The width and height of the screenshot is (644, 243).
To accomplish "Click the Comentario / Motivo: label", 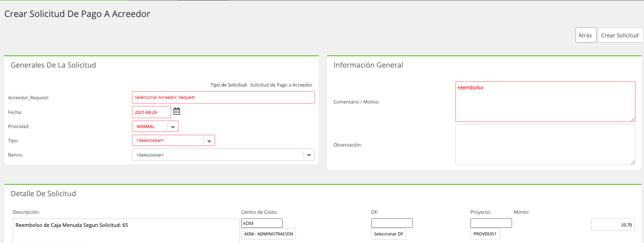I will point(357,102).
